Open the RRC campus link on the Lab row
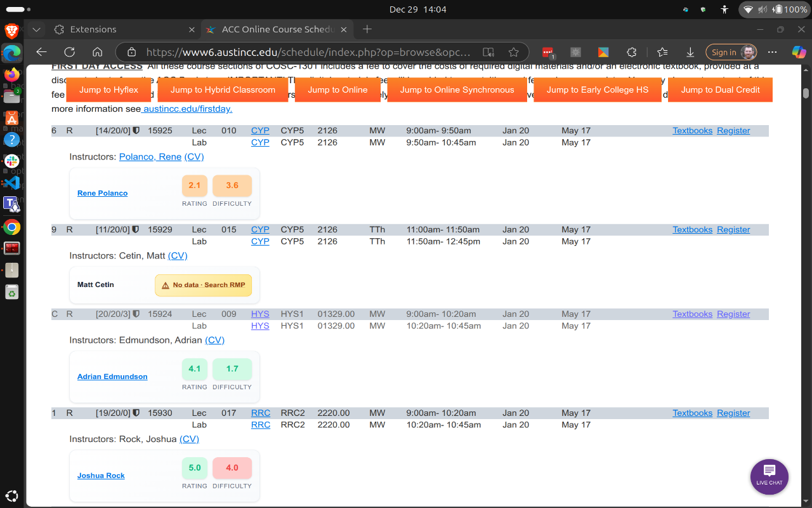This screenshot has width=812, height=508. 261,425
